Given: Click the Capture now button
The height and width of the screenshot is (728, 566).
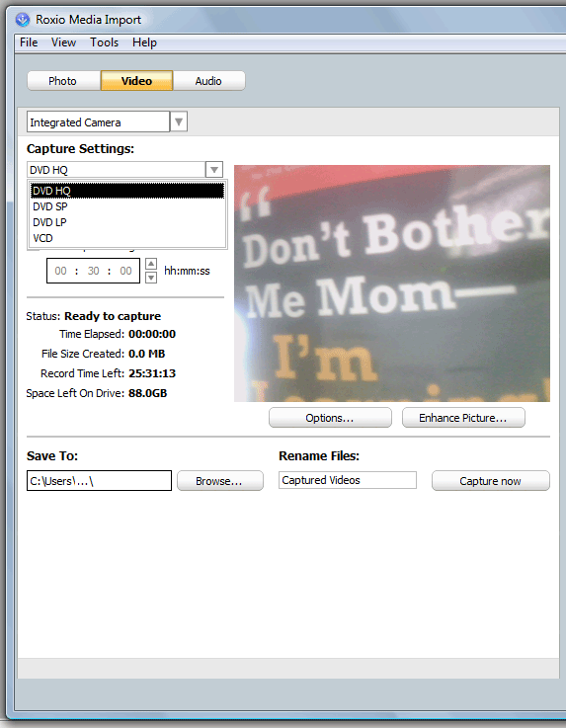Looking at the screenshot, I should [491, 481].
